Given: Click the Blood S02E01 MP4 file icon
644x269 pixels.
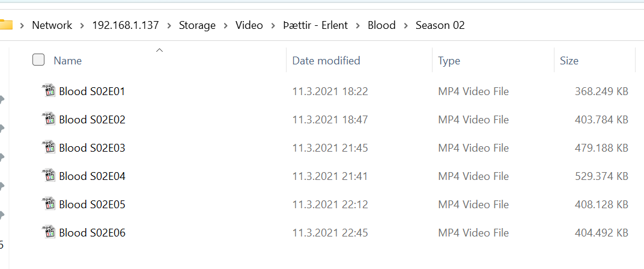Looking at the screenshot, I should [x=48, y=91].
